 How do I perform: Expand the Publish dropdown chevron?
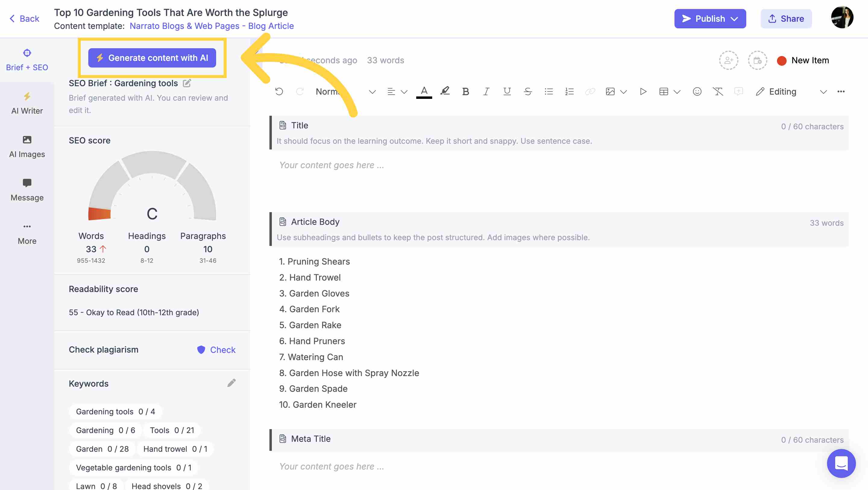(734, 19)
